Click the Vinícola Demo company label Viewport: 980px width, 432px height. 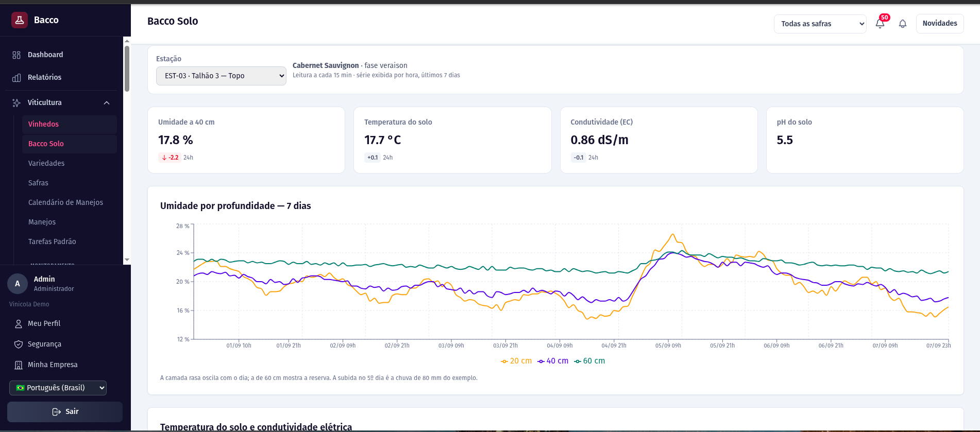[x=29, y=304]
